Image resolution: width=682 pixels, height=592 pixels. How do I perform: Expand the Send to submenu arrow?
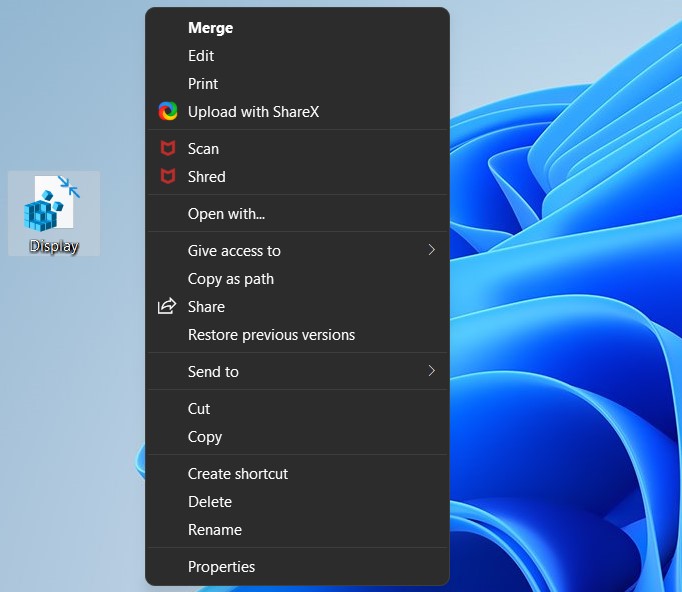coord(431,371)
